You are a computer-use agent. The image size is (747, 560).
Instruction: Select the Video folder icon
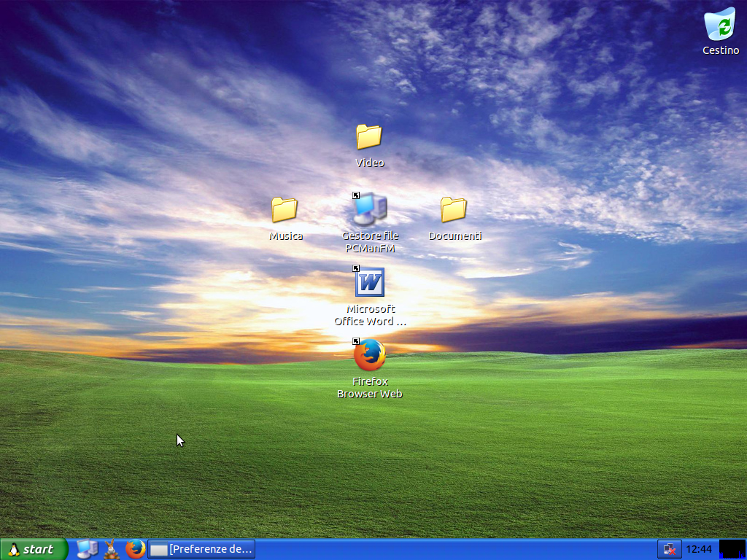click(x=369, y=137)
